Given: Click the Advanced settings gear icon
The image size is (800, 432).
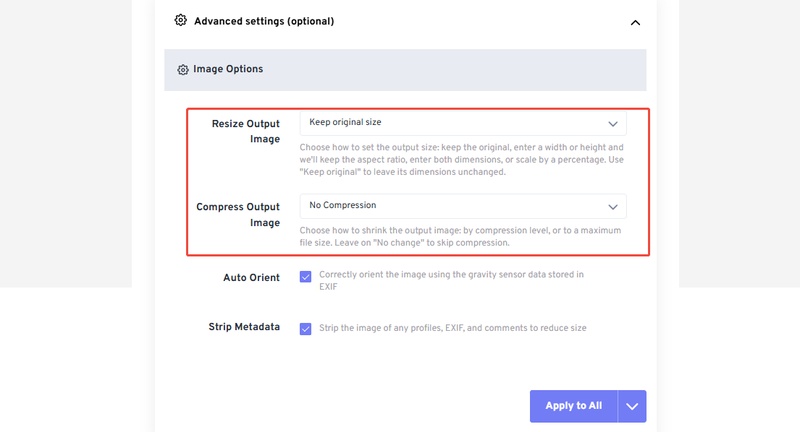Looking at the screenshot, I should click(181, 20).
